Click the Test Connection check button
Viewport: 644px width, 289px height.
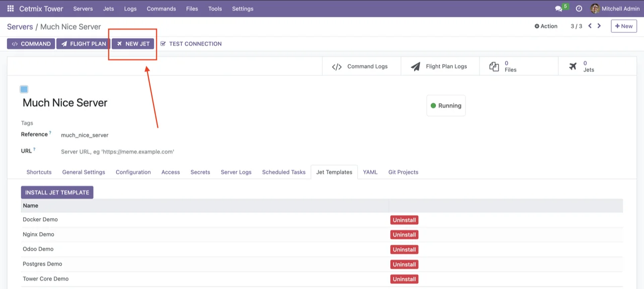click(x=191, y=44)
